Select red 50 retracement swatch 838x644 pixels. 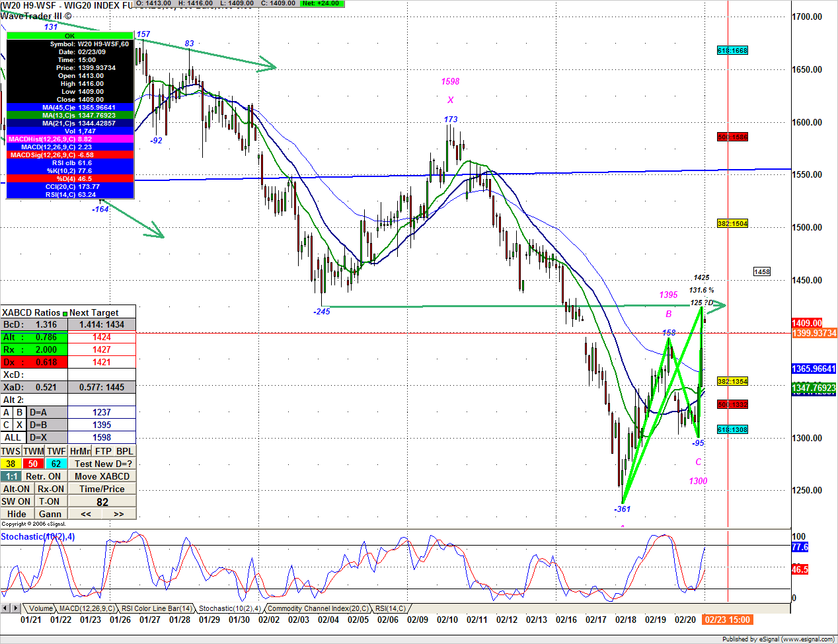click(33, 464)
